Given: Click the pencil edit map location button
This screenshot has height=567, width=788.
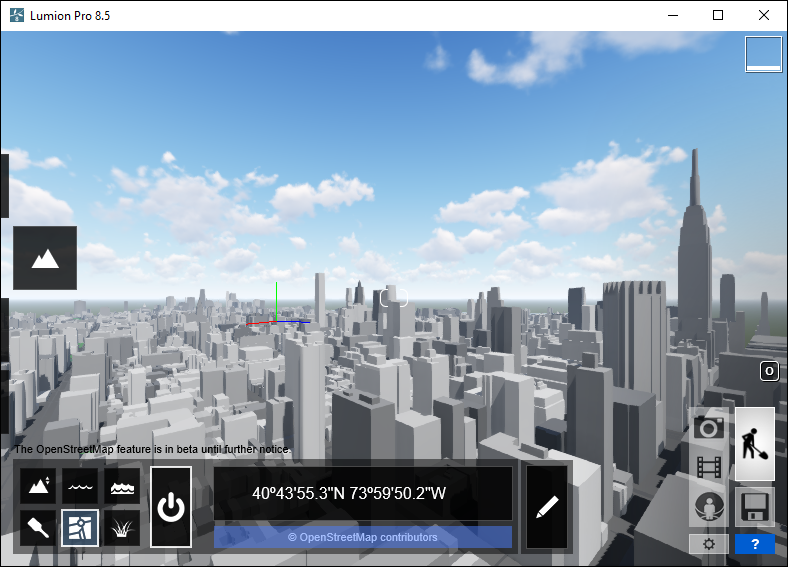Looking at the screenshot, I should 547,507.
